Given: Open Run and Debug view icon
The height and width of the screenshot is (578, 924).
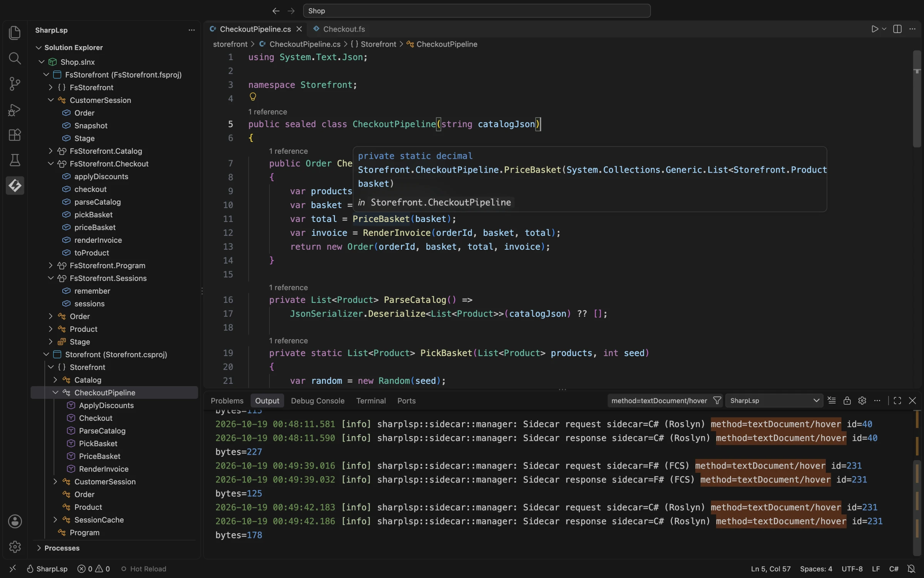Looking at the screenshot, I should pos(15,110).
